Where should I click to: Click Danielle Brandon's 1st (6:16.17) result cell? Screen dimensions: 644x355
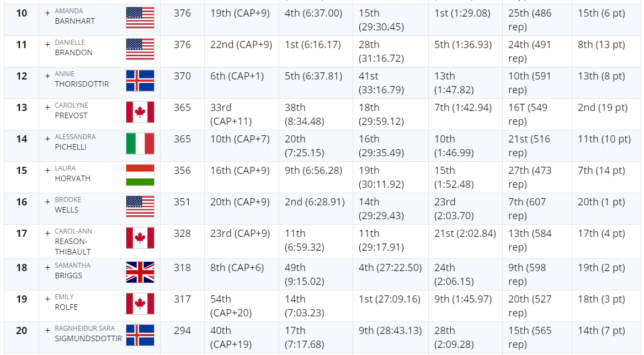pos(313,45)
